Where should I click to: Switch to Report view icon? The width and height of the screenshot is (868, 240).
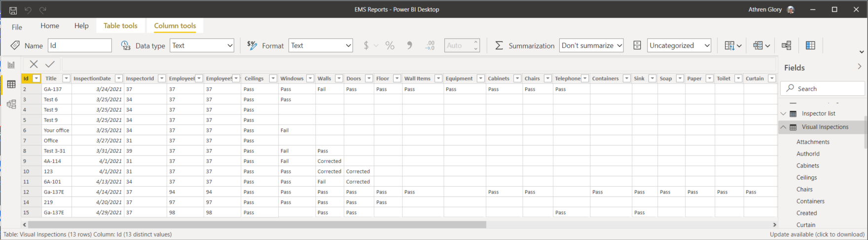[11, 65]
